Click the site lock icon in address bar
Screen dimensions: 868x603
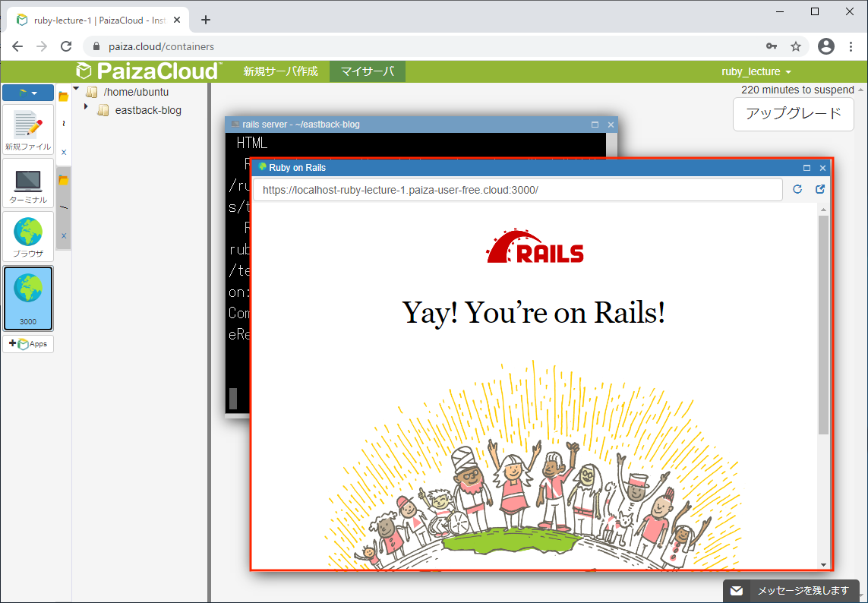click(96, 46)
